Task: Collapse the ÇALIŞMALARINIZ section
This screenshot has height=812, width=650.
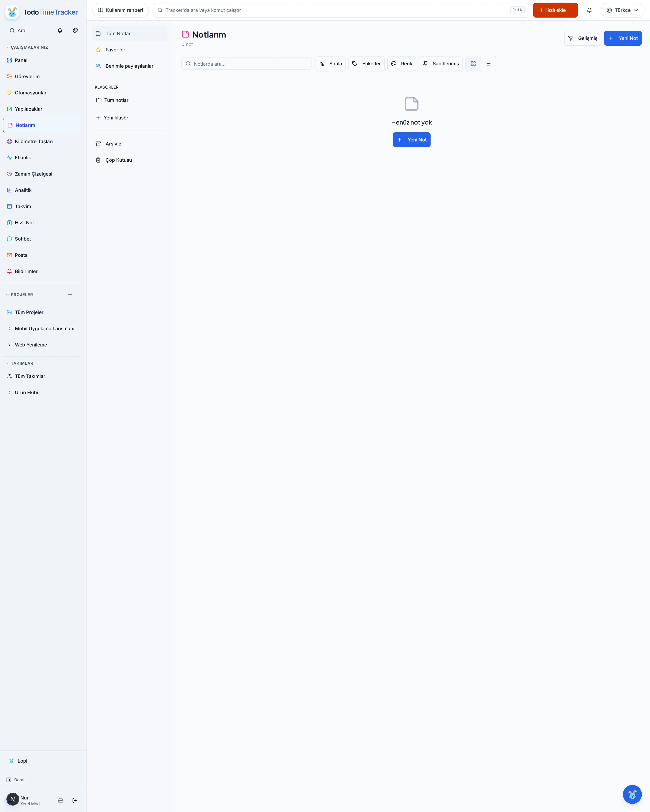Action: click(x=27, y=47)
